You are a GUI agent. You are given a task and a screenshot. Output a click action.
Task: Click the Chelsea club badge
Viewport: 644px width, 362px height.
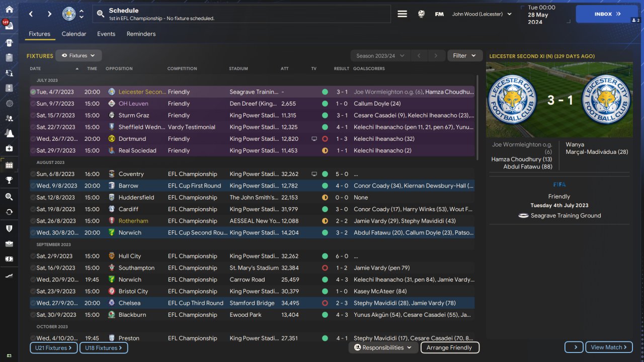click(x=112, y=303)
